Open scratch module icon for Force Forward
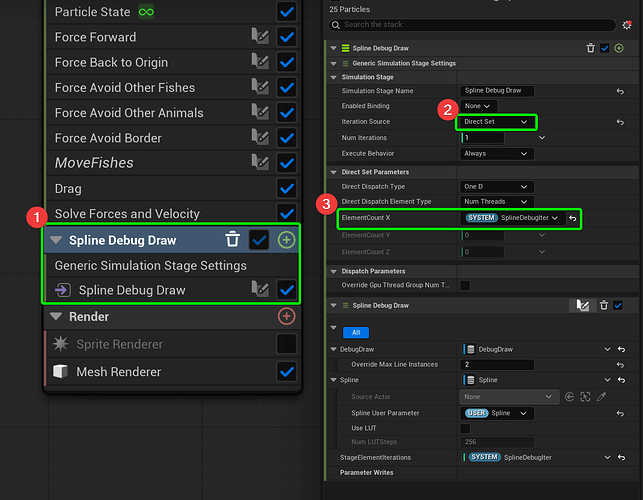This screenshot has width=643, height=500. pyautogui.click(x=260, y=37)
